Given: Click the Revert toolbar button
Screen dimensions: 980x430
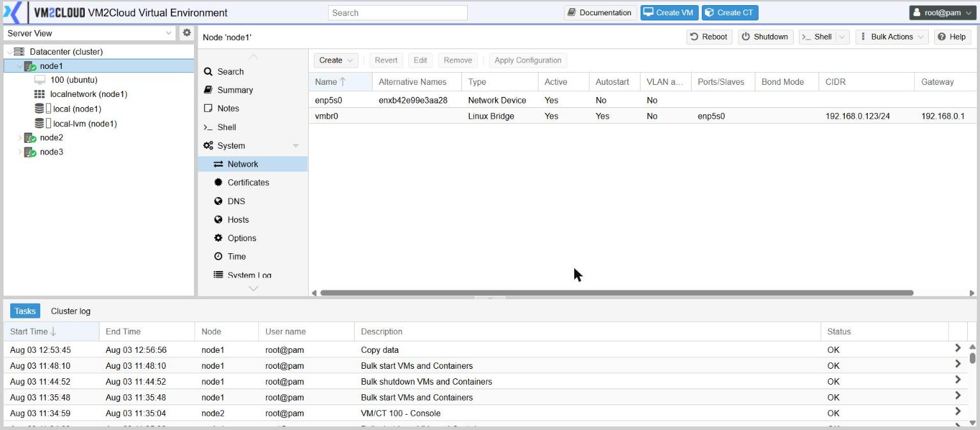Looking at the screenshot, I should point(386,60).
